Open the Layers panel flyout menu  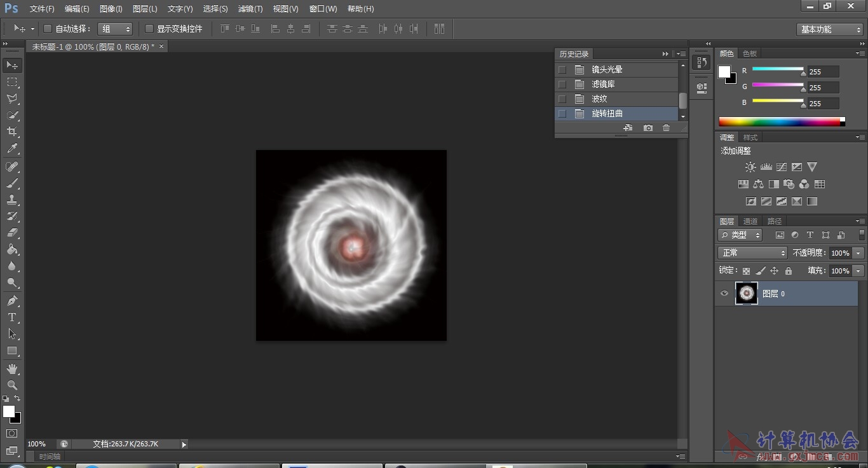coord(860,221)
